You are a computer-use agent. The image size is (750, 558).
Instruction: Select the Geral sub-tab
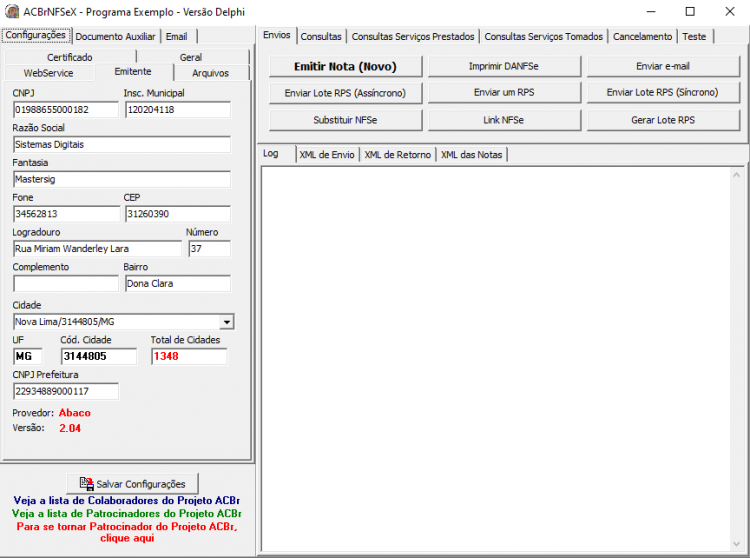(191, 57)
